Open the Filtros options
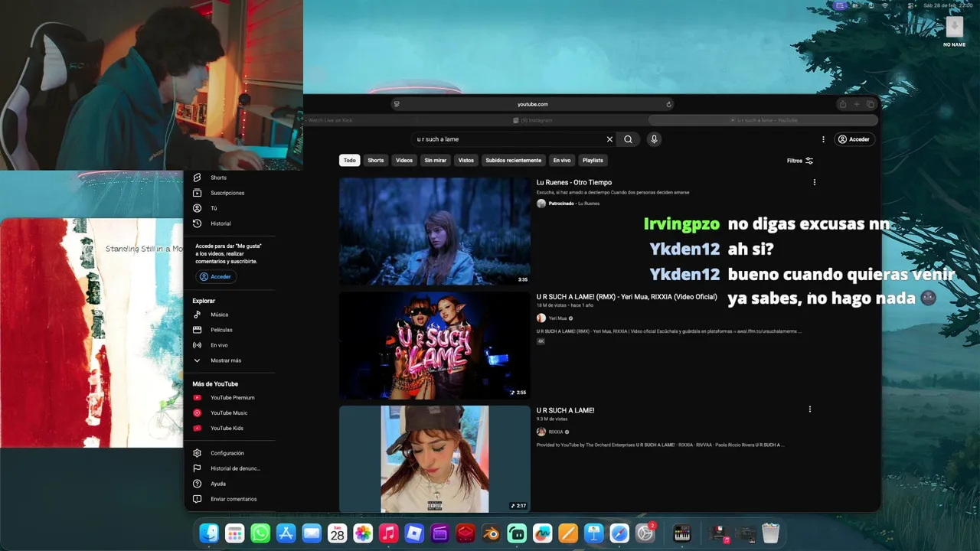 800,161
